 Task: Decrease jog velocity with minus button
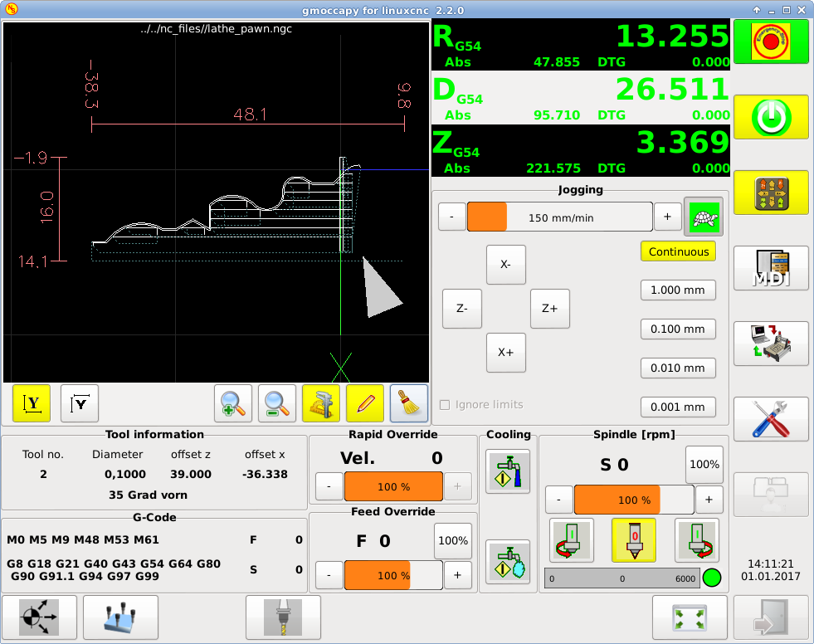pyautogui.click(x=451, y=217)
